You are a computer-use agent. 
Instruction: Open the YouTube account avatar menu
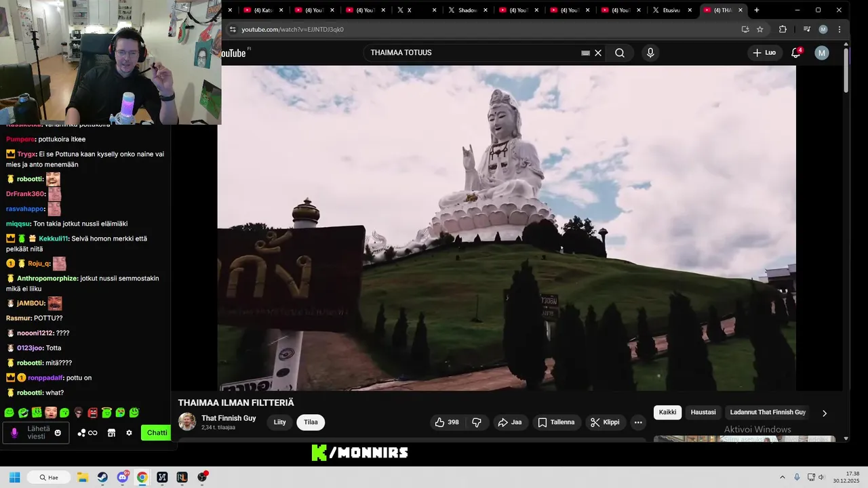coord(822,53)
